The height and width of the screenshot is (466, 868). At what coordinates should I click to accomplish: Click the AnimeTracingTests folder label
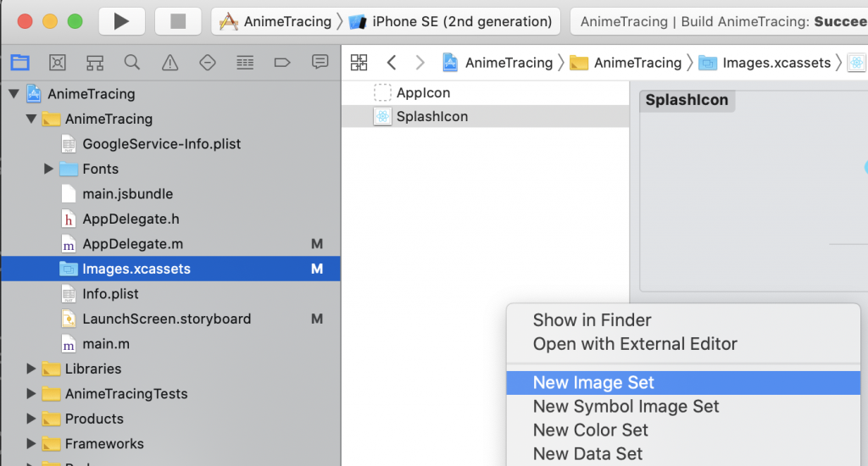coord(126,393)
